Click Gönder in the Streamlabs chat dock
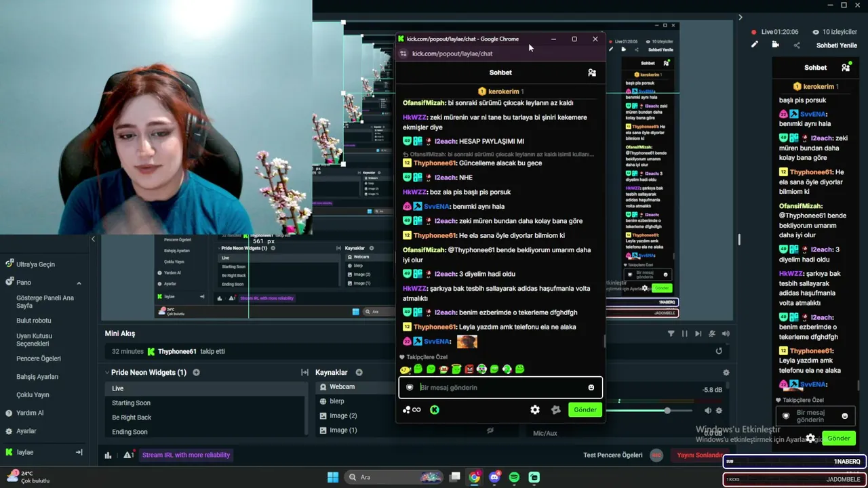Image resolution: width=868 pixels, height=488 pixels. [839, 439]
